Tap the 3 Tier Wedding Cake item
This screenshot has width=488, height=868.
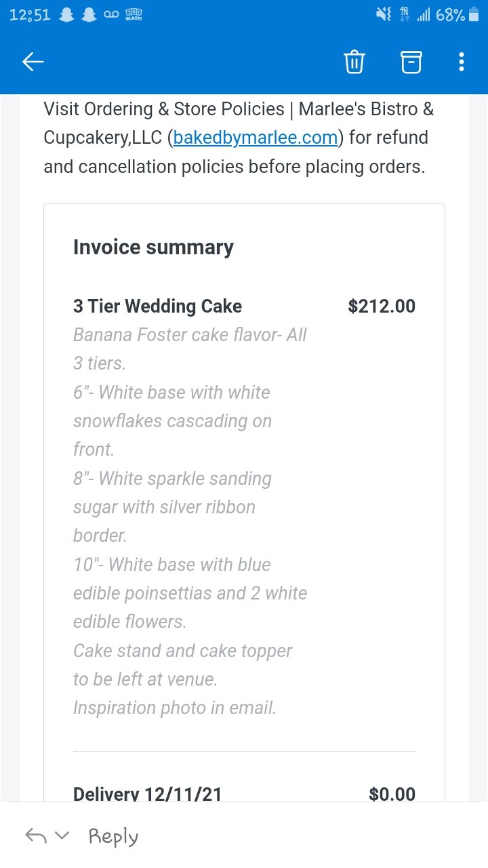click(157, 307)
